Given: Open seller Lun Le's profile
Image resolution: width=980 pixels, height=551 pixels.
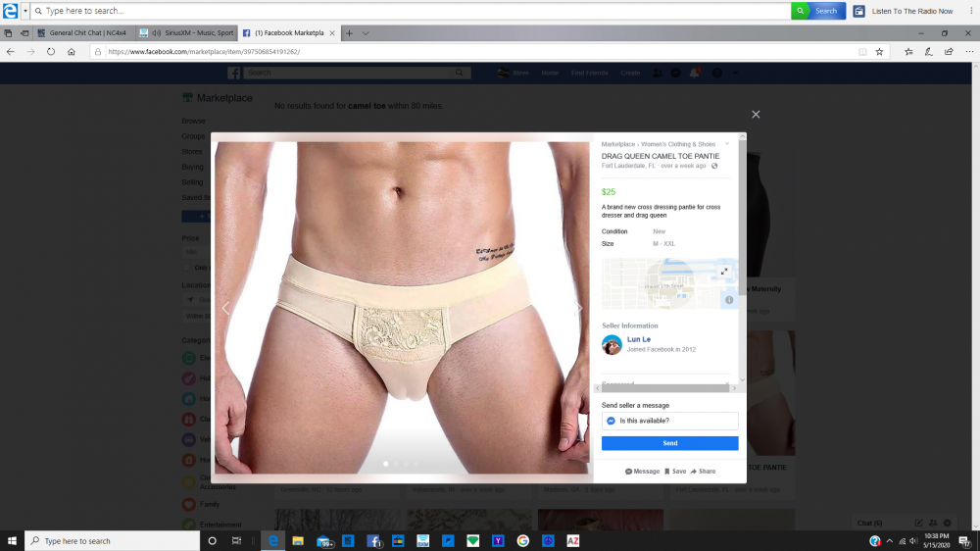Looking at the screenshot, I should click(638, 339).
